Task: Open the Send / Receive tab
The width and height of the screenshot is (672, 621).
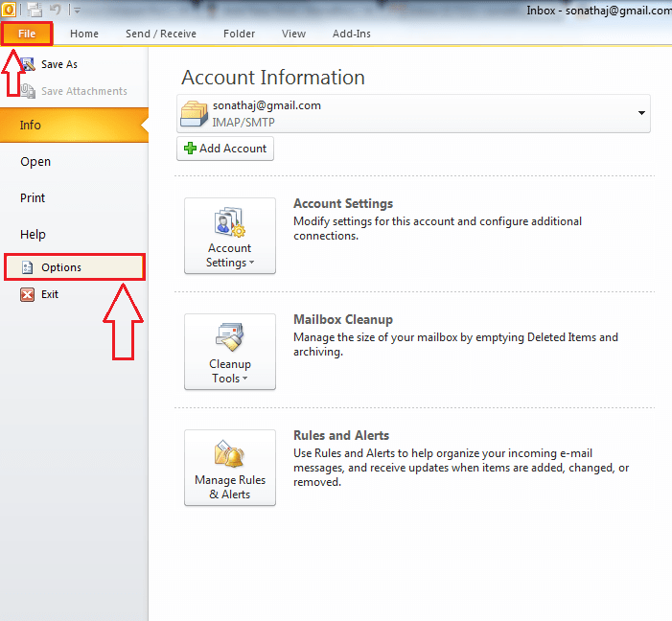Action: pyautogui.click(x=161, y=34)
